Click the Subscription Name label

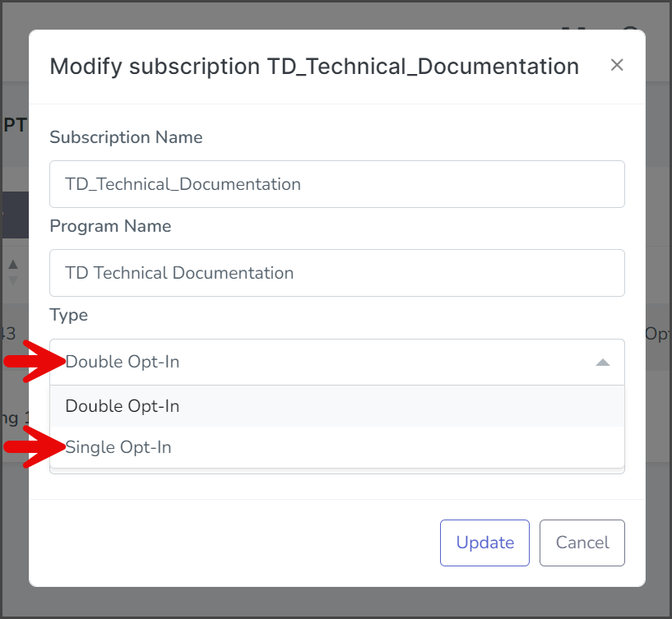coord(126,137)
